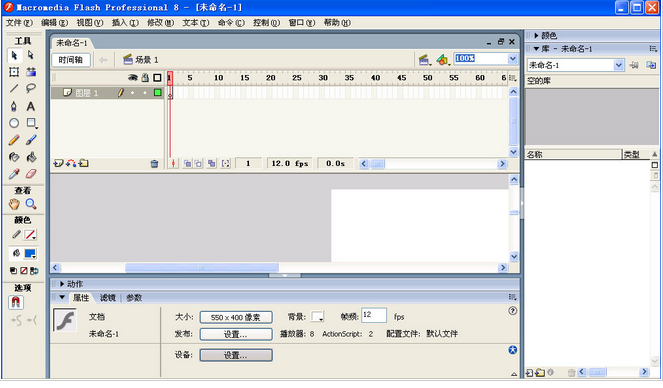This screenshot has height=388, width=663.
Task: Click the Edit Scene icon
Action: pyautogui.click(x=424, y=60)
